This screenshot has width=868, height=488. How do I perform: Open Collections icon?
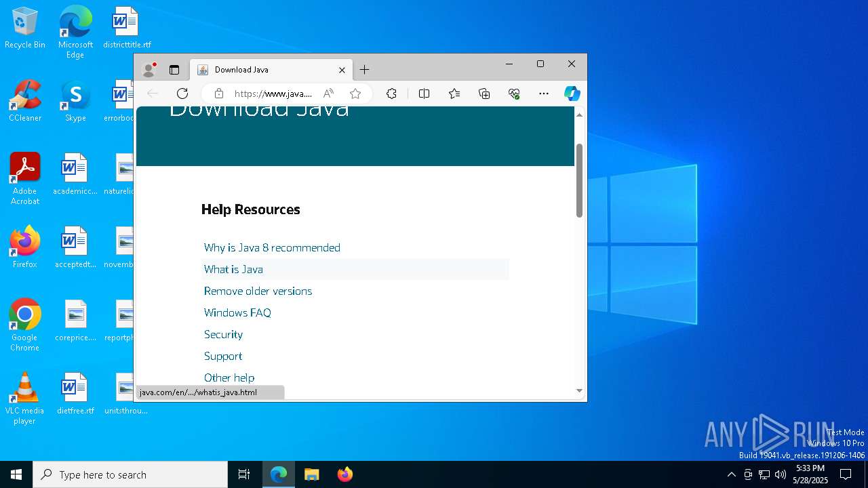tap(484, 94)
